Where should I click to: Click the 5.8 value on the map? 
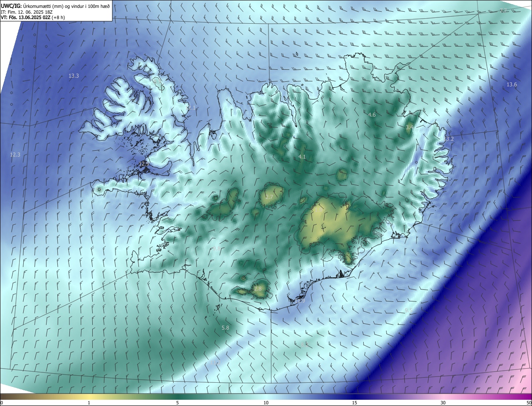point(225,328)
